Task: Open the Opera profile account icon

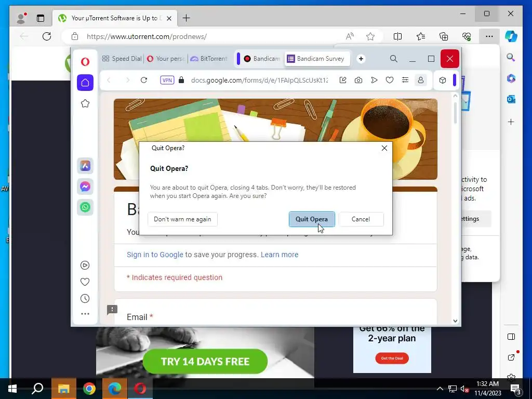Action: point(421,80)
